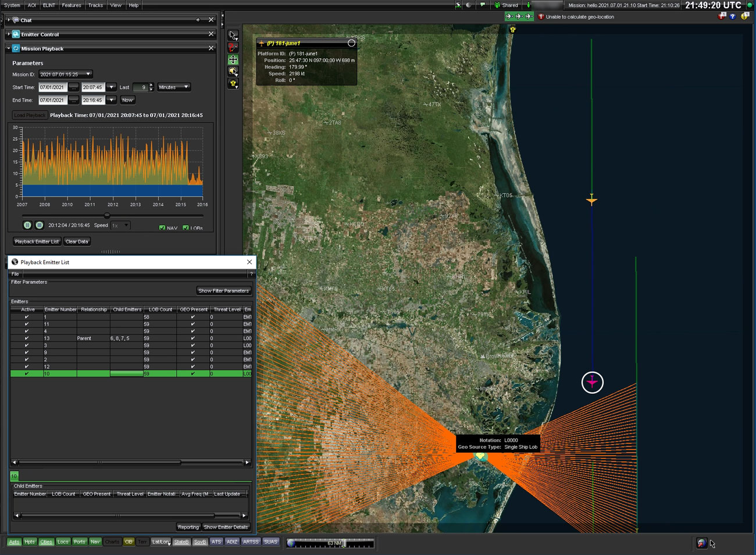Click the emitters table horizontal scrollbar
This screenshot has height=555, width=756.
click(99, 462)
